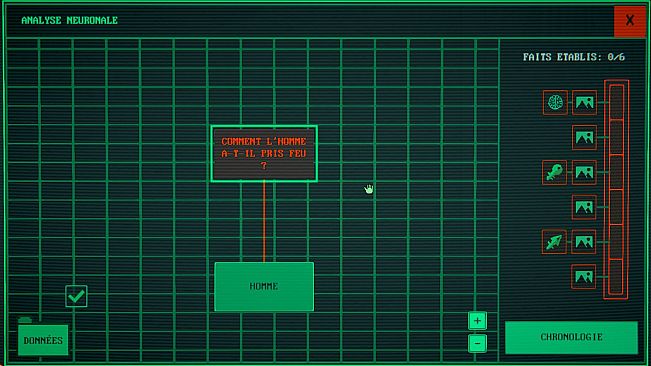The image size is (651, 366).
Task: Open the Données folder button
Action: click(x=43, y=340)
